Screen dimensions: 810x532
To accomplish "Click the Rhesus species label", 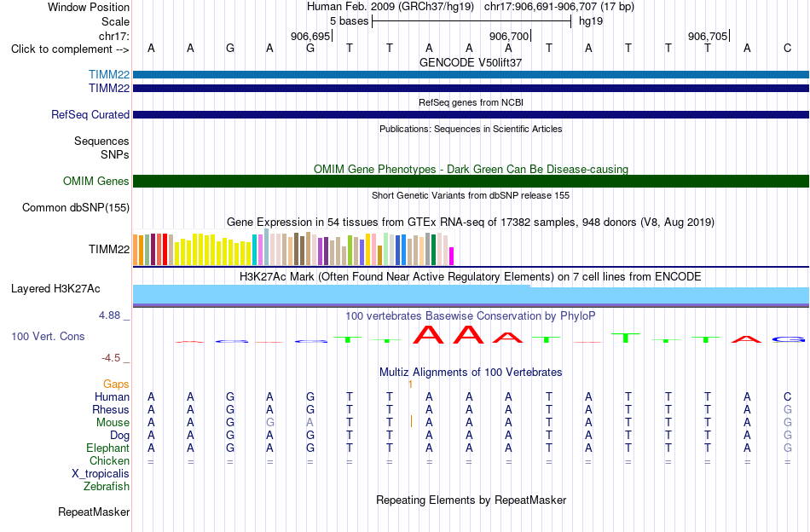I will pos(111,409).
